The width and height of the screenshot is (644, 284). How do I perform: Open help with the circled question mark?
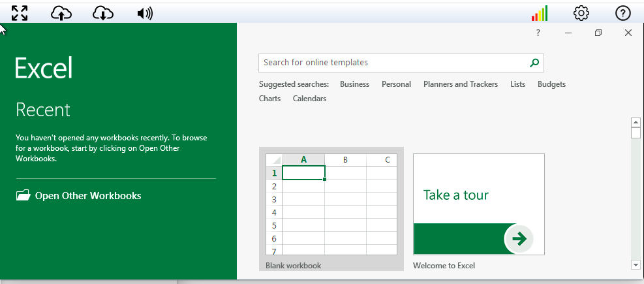point(623,13)
